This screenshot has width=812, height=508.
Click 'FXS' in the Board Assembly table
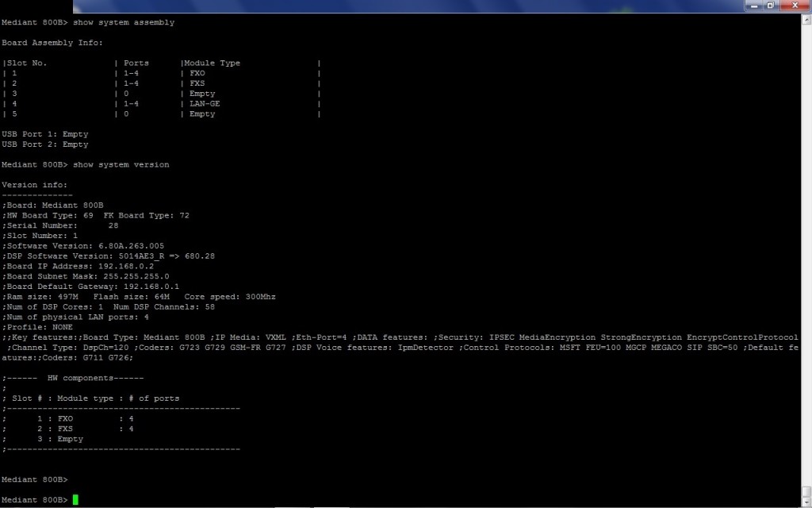pyautogui.click(x=197, y=83)
